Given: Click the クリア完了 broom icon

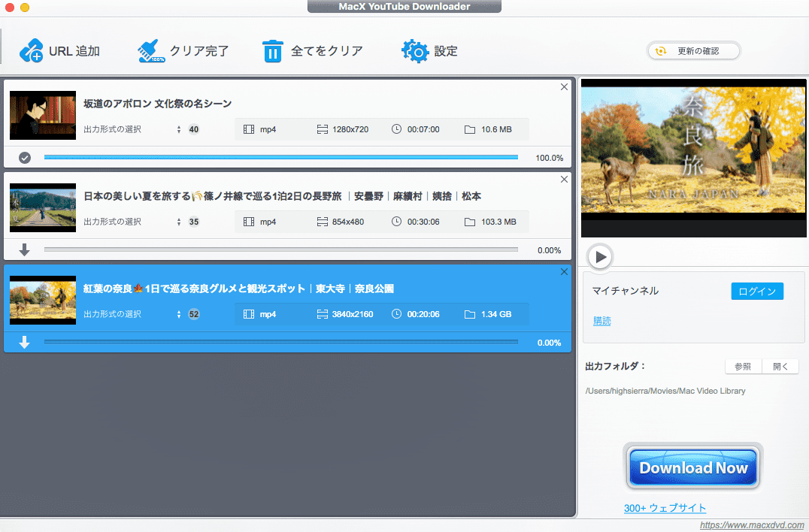Looking at the screenshot, I should coord(151,51).
